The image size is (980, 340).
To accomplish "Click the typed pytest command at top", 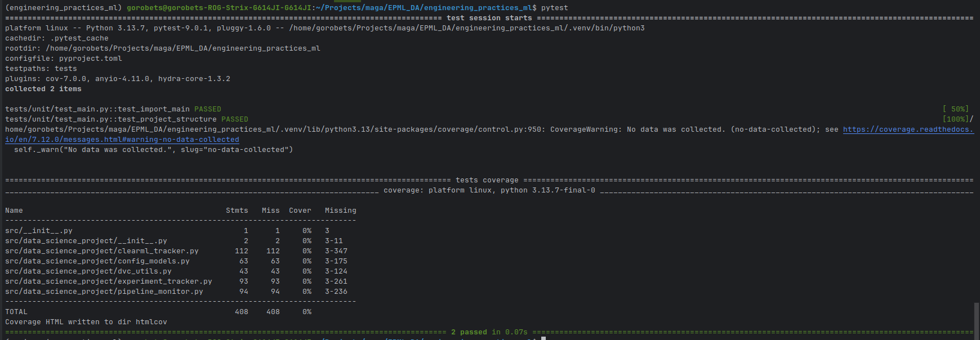I will pyautogui.click(x=554, y=8).
